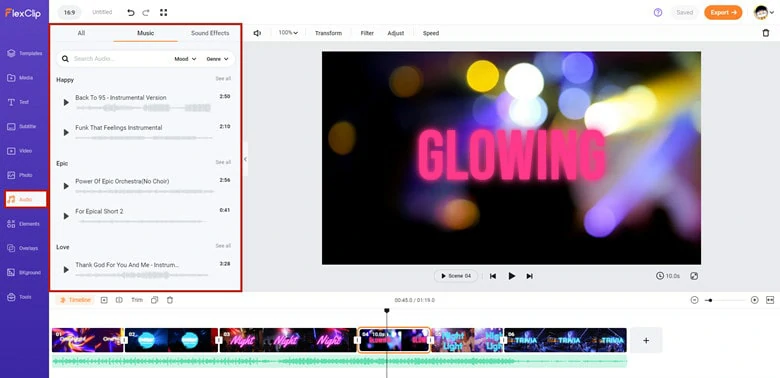The height and width of the screenshot is (378, 780).
Task: Focus the Search Audio input field
Action: [x=119, y=59]
